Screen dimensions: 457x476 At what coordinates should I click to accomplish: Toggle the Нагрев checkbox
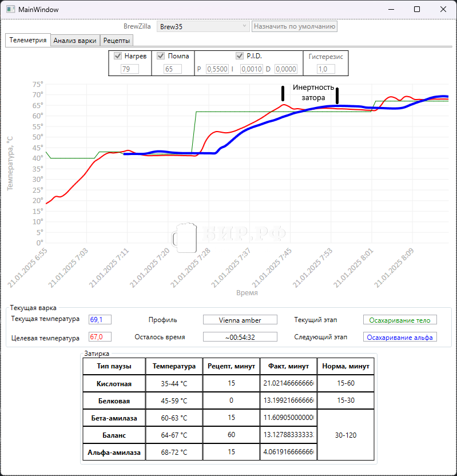click(x=118, y=56)
